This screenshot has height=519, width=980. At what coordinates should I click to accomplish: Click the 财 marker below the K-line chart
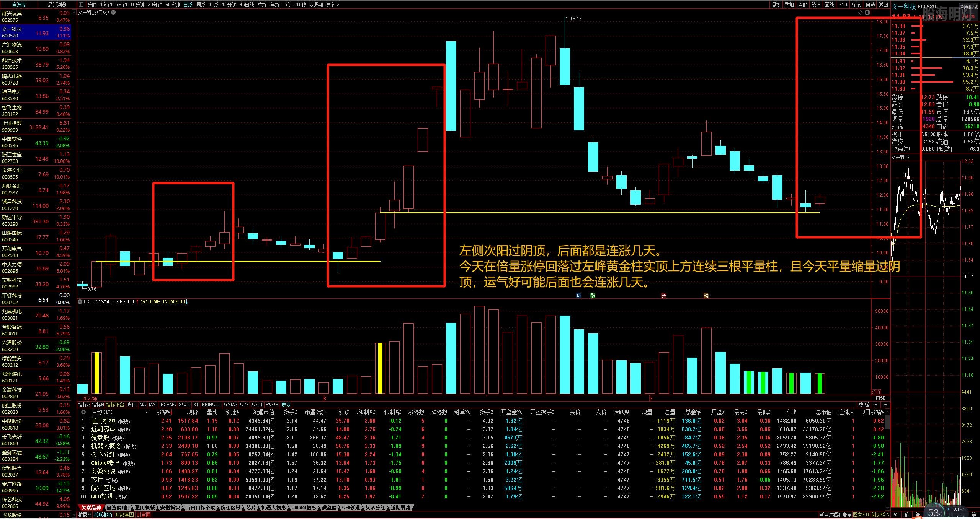pos(578,295)
